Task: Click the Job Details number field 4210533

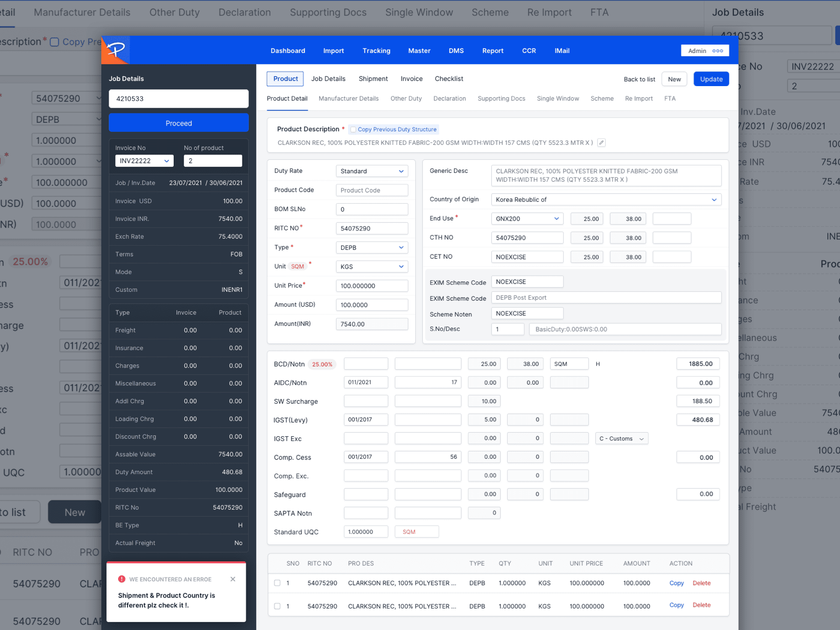Action: [178, 99]
